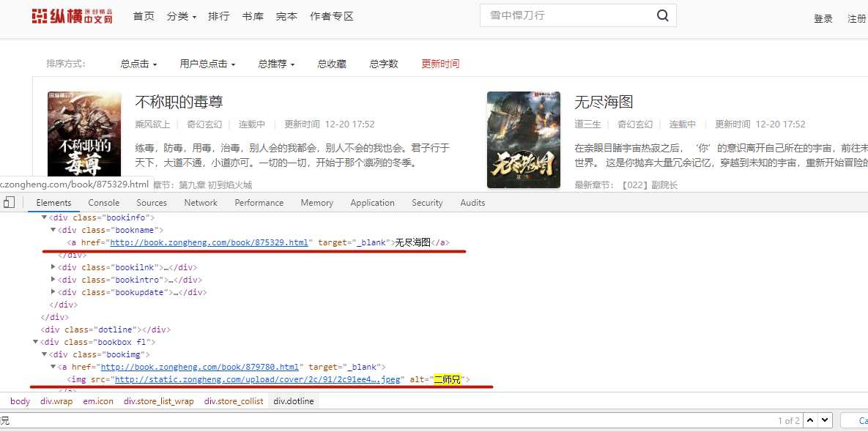Open the 书库 navigation link

(x=253, y=16)
